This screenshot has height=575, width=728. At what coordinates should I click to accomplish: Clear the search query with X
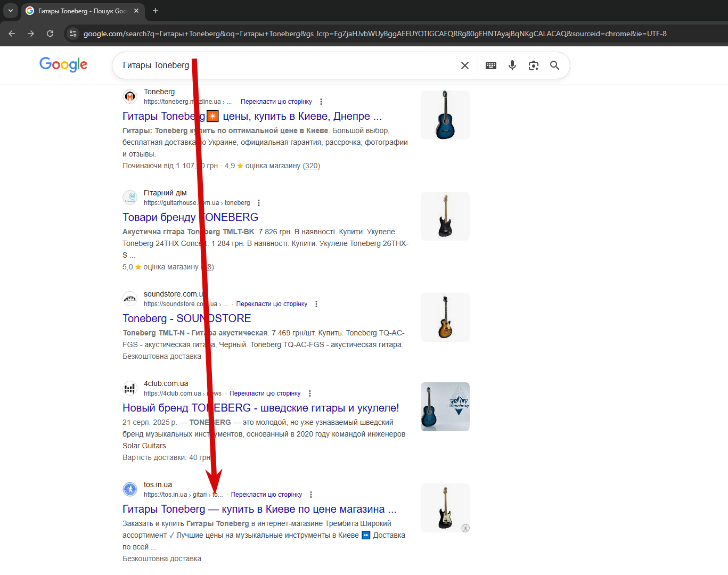pyautogui.click(x=465, y=65)
